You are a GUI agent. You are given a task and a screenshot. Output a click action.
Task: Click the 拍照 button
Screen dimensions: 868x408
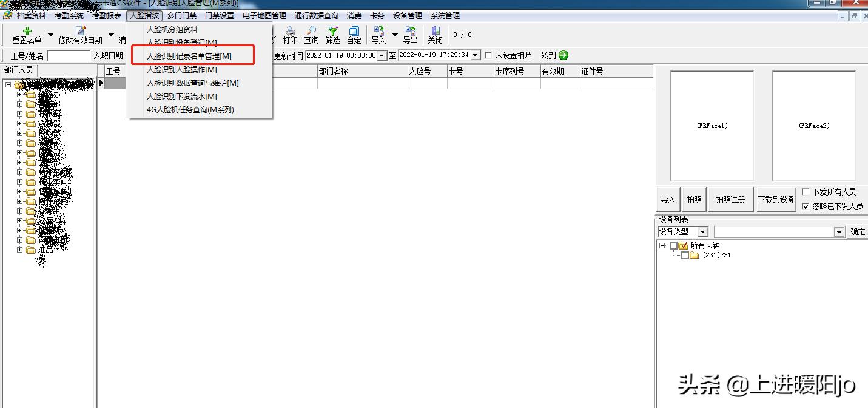point(694,199)
